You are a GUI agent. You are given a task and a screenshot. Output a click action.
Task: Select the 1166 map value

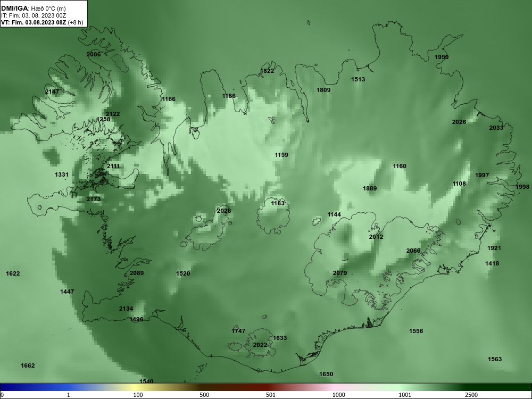click(169, 99)
